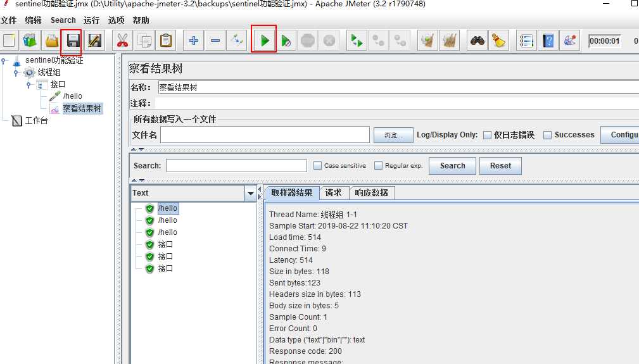
Task: Click the Search text input field
Action: (236, 166)
